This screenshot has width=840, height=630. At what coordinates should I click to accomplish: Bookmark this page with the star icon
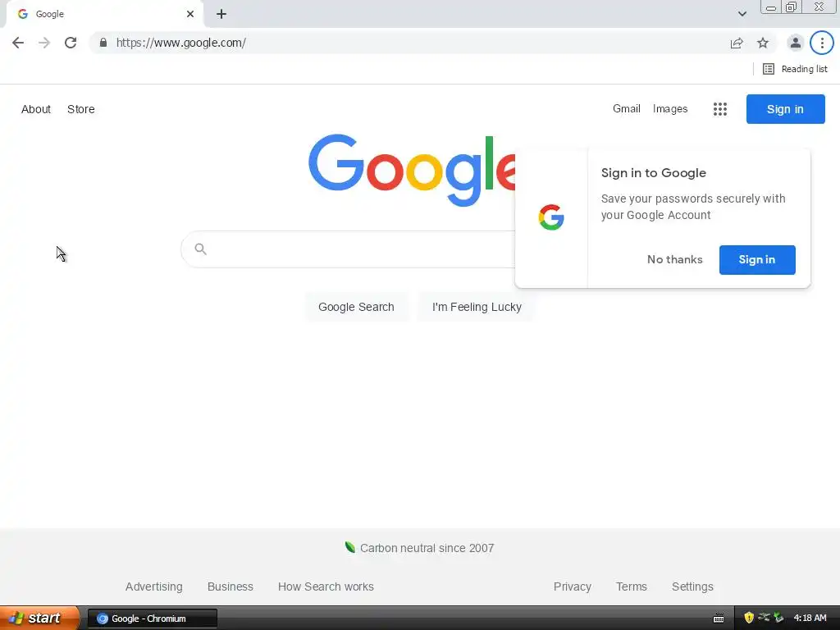pos(763,43)
